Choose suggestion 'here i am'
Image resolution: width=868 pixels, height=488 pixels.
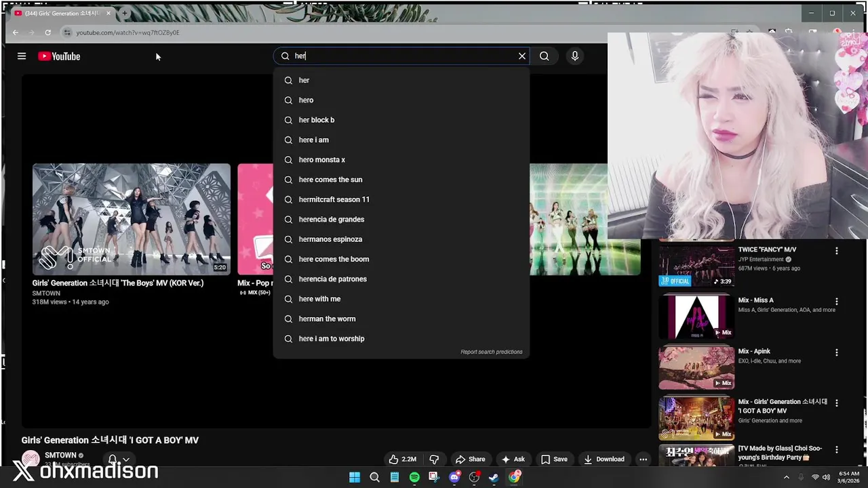[x=401, y=140]
